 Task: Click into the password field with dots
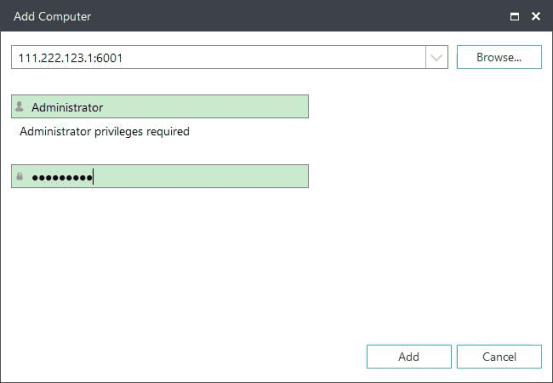[160, 176]
